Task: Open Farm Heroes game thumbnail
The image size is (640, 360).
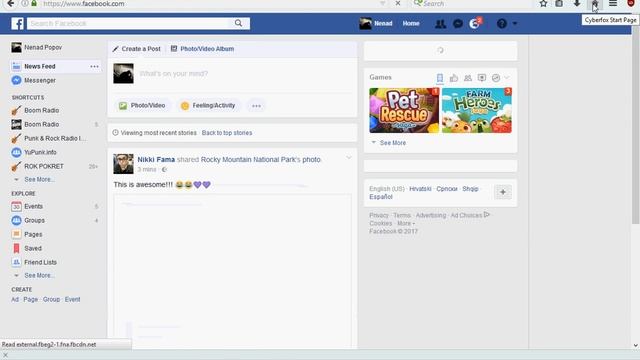Action: 477,110
